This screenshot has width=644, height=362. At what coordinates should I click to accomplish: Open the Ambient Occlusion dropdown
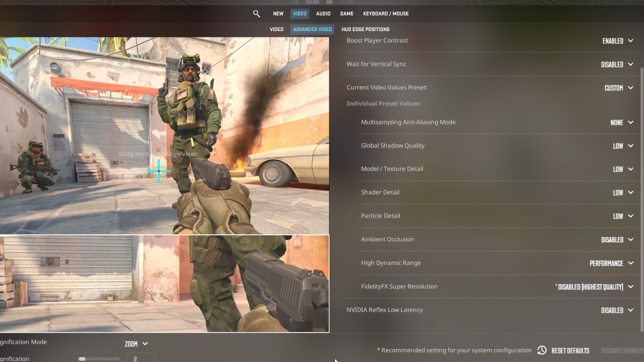pyautogui.click(x=618, y=239)
